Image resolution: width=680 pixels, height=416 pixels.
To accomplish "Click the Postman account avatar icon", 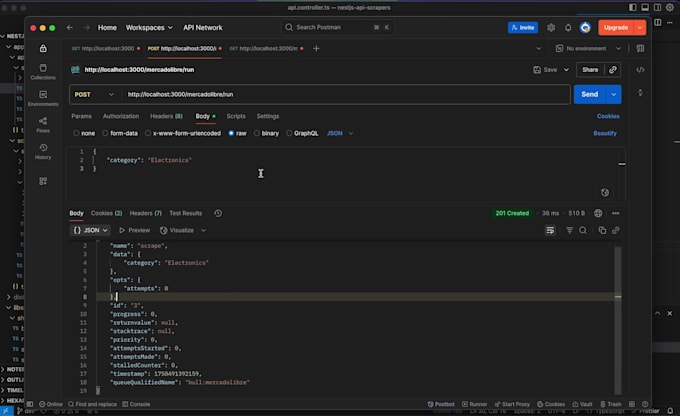I will tap(585, 27).
